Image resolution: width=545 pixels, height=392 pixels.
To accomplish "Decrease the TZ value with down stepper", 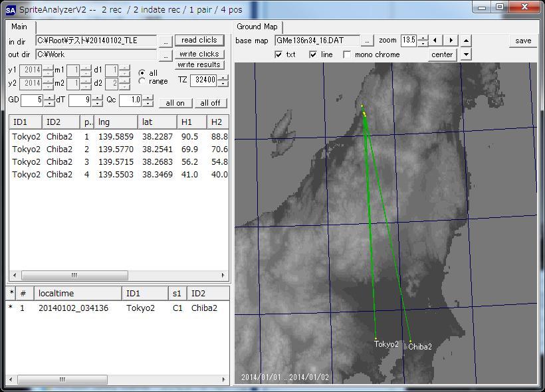I will (223, 83).
